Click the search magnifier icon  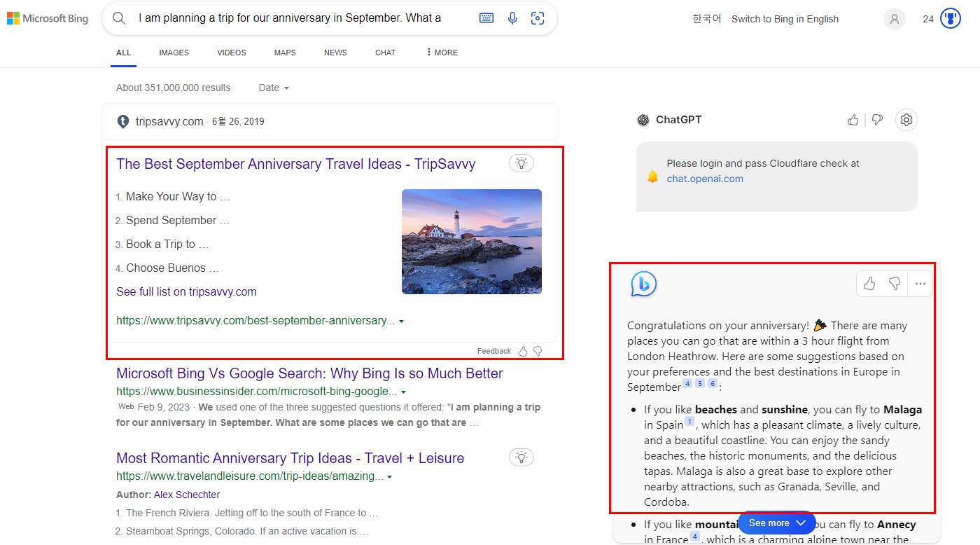119,18
